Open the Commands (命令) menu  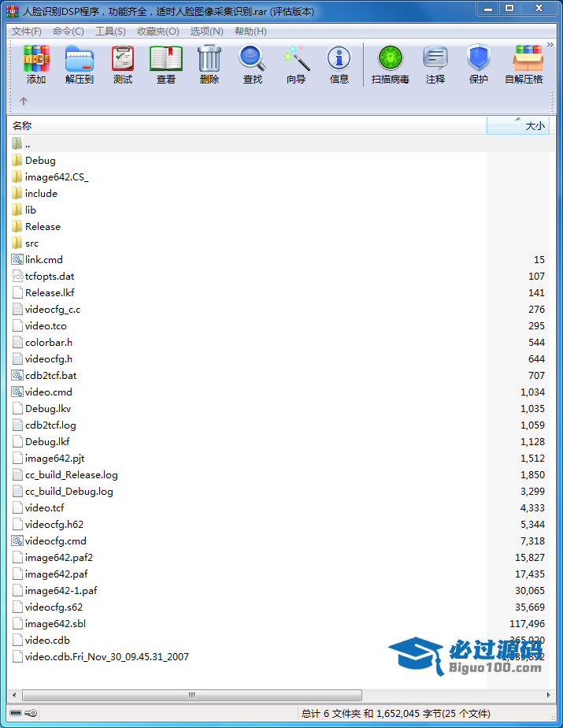point(69,31)
